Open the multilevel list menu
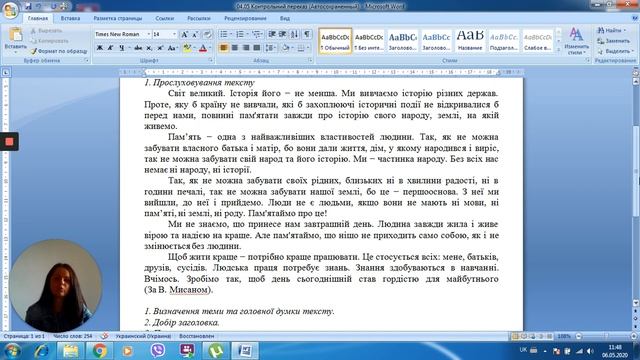Viewport: 640px width, 360px height. tap(257, 34)
